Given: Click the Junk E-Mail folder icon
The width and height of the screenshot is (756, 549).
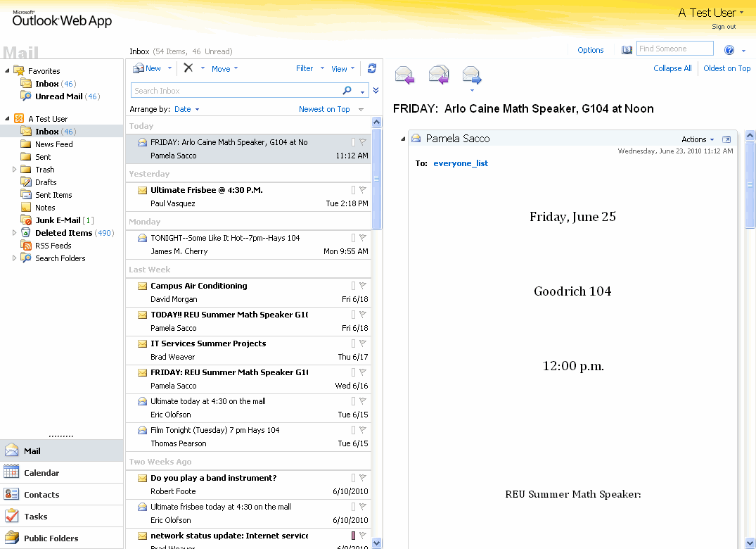Looking at the screenshot, I should [26, 220].
